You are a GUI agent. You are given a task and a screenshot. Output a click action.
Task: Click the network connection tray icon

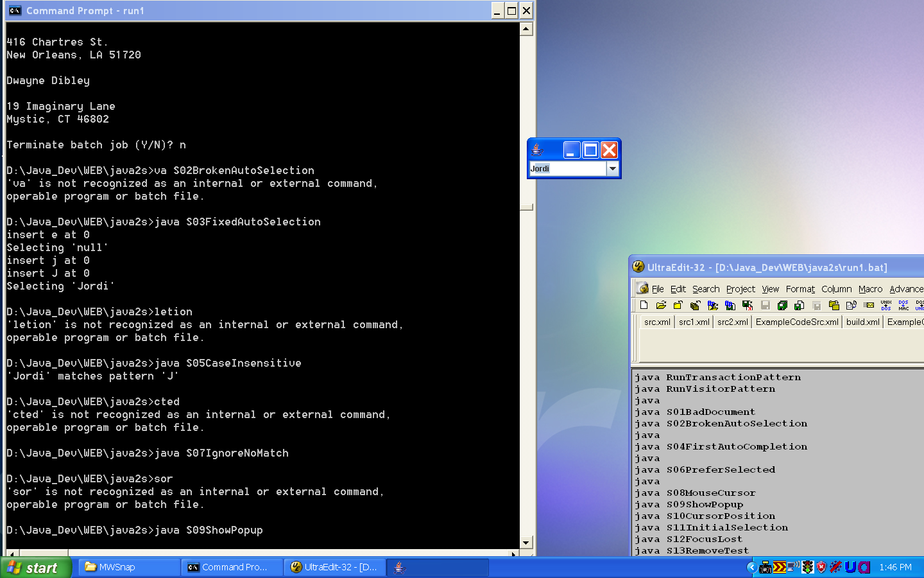coord(794,566)
